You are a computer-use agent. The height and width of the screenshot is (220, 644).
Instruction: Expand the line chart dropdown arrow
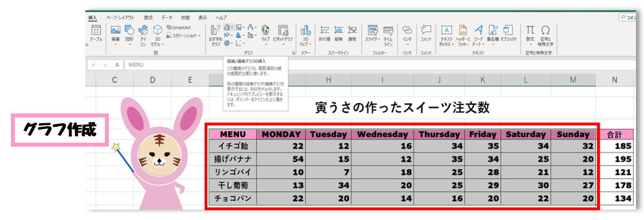232,35
